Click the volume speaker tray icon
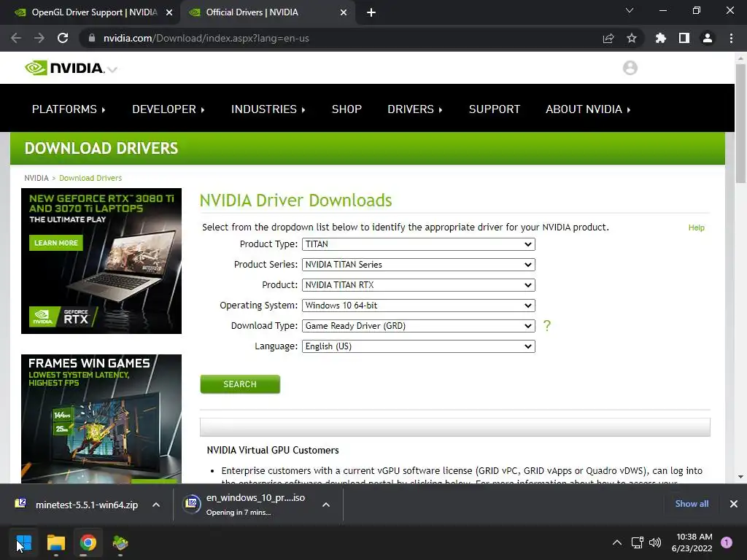The image size is (747, 560). (x=655, y=542)
